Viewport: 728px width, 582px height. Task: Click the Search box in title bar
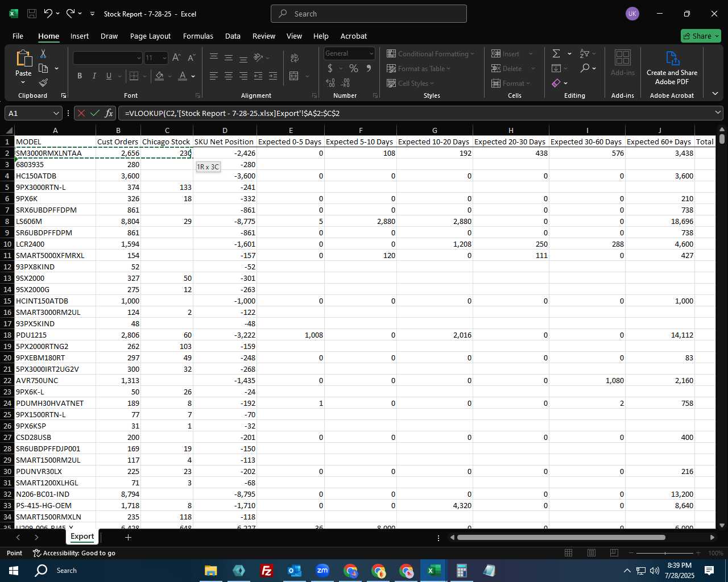point(369,14)
